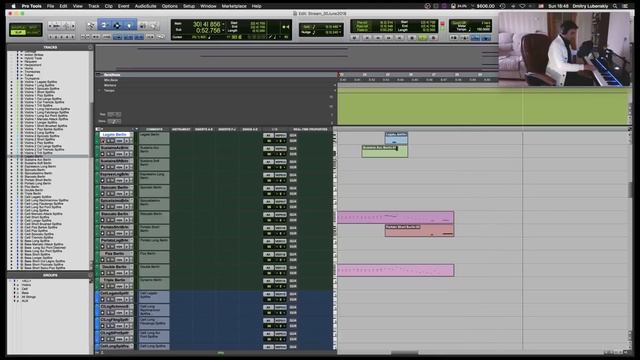Open the Clip menu

(x=109, y=6)
